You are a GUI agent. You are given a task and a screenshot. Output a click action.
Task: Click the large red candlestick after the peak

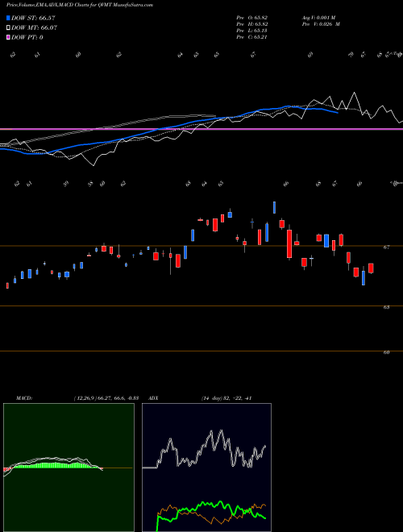point(289,243)
